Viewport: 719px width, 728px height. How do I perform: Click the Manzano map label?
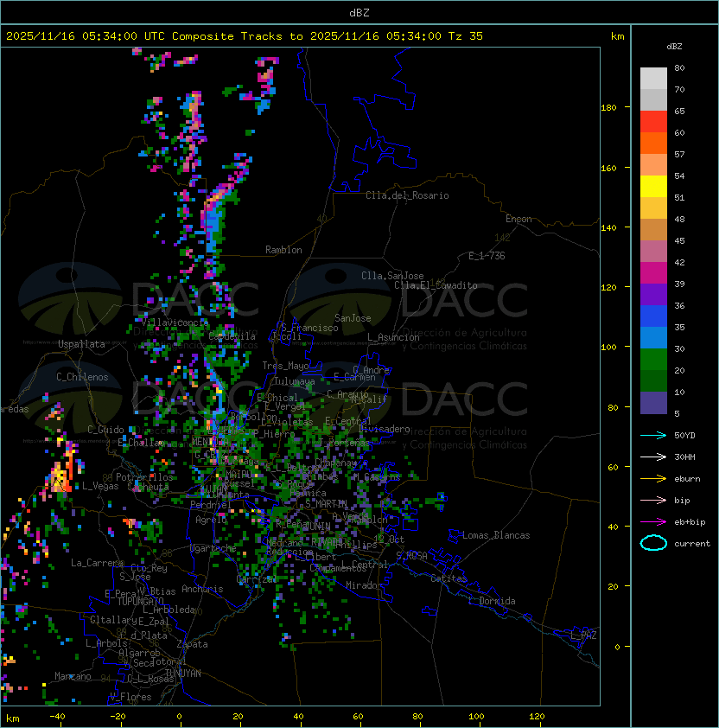point(73,676)
